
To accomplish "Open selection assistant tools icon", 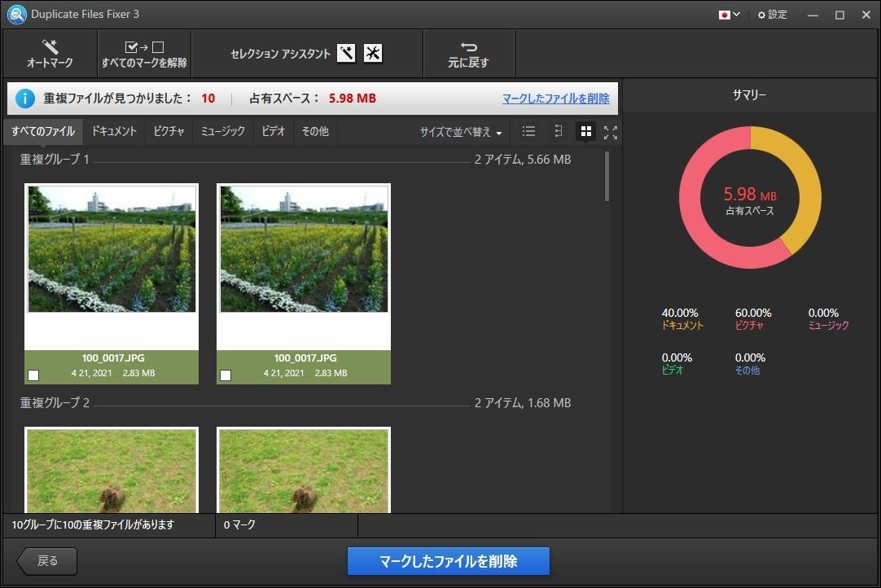I will (373, 54).
